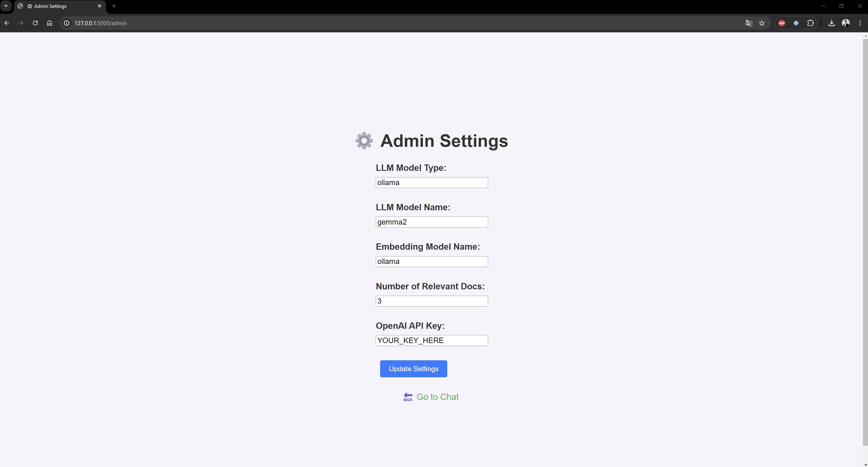Bookmark this page with star icon
Viewport: 868px width, 467px height.
coord(762,23)
